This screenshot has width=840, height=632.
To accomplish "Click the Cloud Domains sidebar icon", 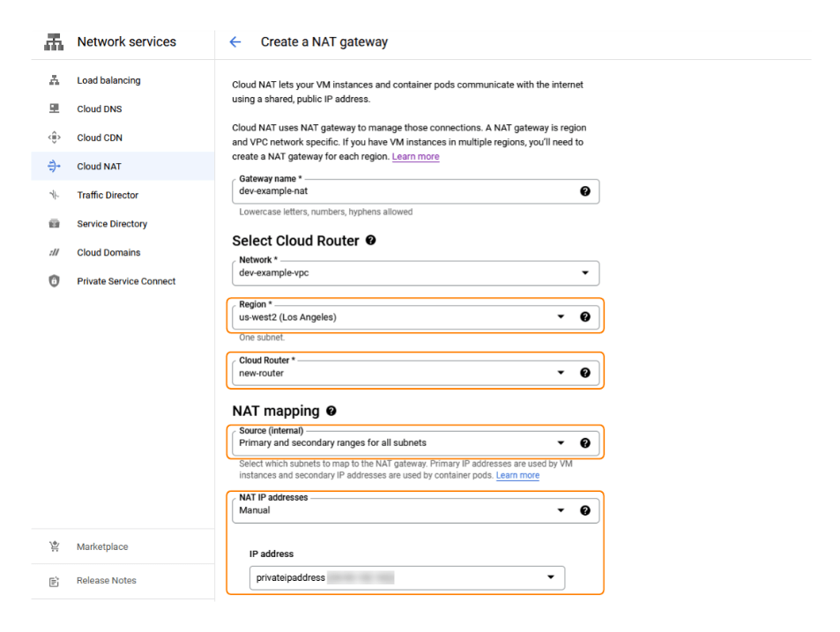I will [54, 252].
